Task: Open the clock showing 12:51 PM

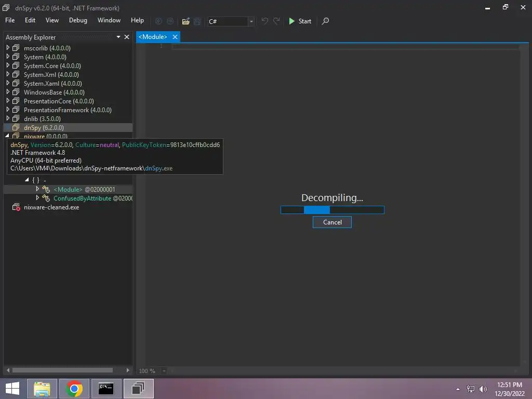Action: coord(509,389)
